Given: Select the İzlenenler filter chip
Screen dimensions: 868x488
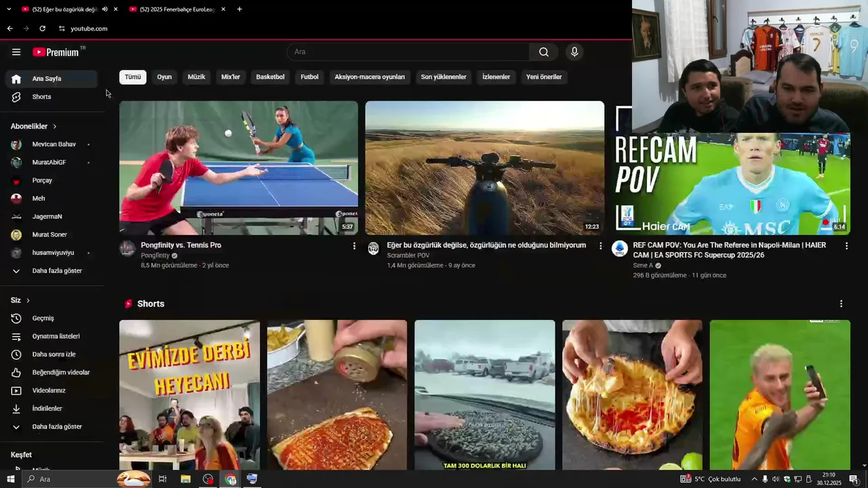Looking at the screenshot, I should (x=496, y=77).
